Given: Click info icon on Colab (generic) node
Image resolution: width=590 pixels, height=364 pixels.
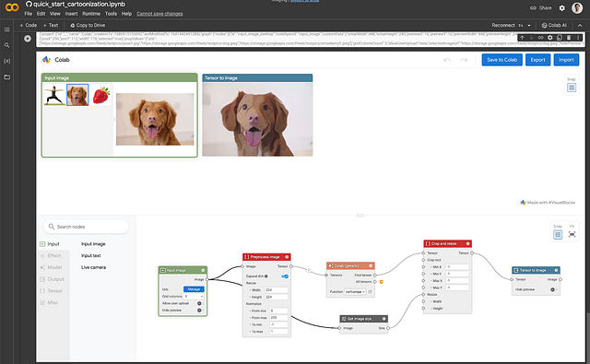Looking at the screenshot, I should (371, 265).
